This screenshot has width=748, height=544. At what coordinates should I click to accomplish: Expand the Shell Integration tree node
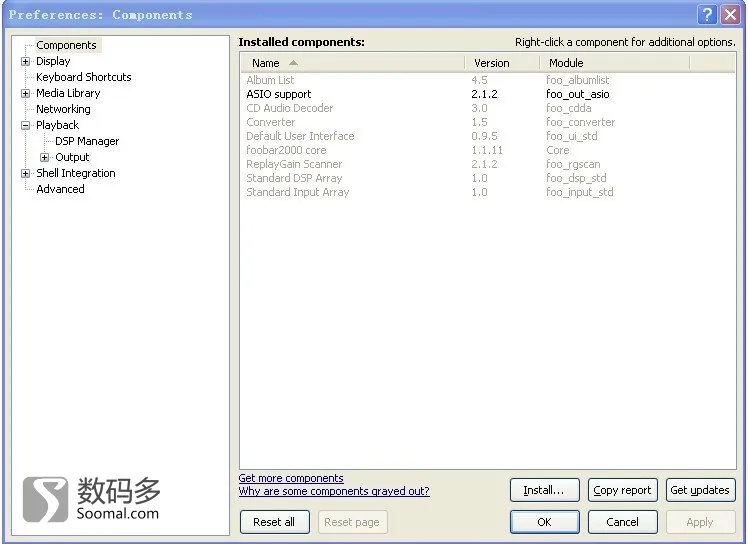(x=25, y=174)
